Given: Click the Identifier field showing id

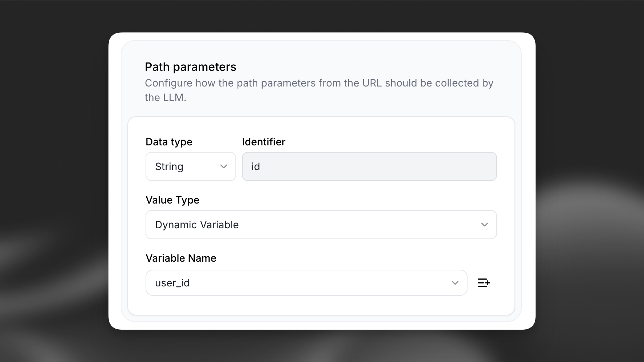Looking at the screenshot, I should [x=369, y=166].
